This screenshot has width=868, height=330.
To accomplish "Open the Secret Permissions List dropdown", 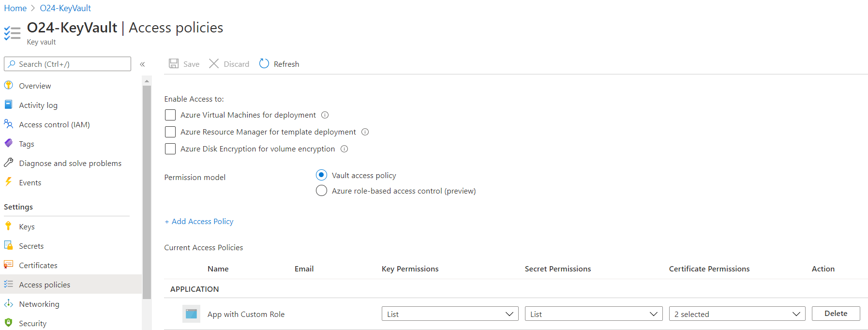I will (x=593, y=314).
